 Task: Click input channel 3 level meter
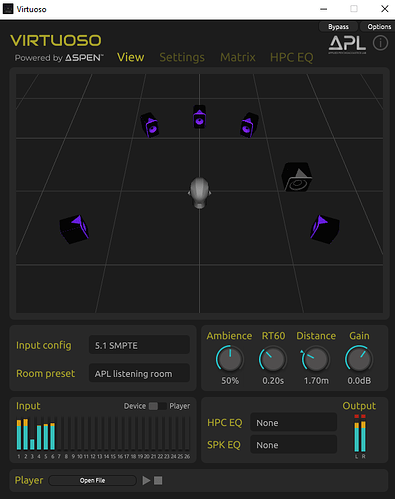pos(32,434)
